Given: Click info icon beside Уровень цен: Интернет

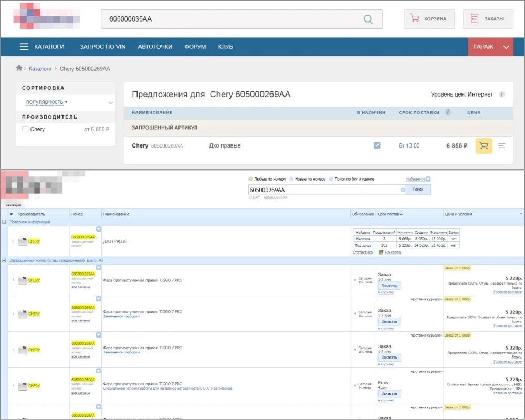Looking at the screenshot, I should pos(501,94).
